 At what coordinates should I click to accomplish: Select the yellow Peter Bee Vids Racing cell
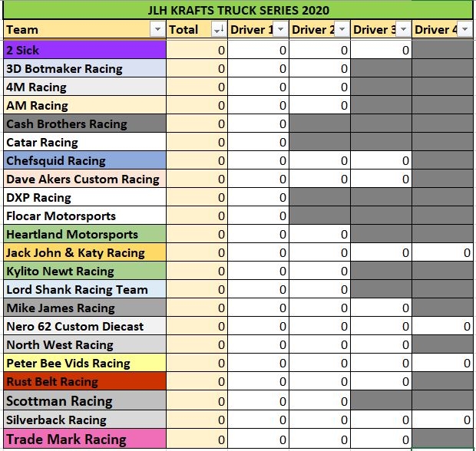(85, 363)
